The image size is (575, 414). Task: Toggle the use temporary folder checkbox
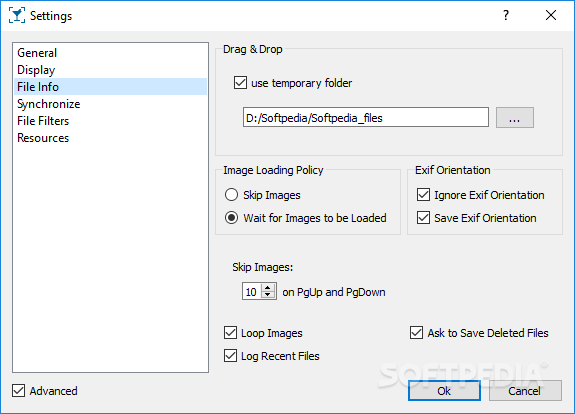point(240,83)
